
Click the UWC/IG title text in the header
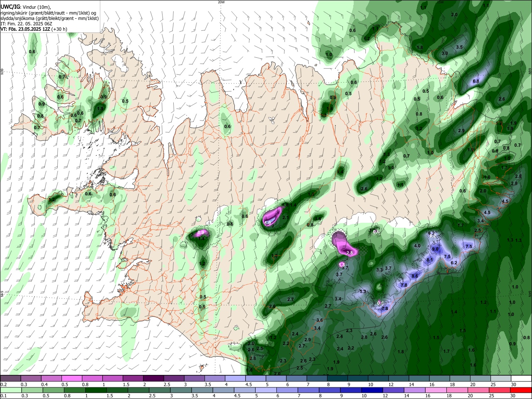click(x=10, y=7)
